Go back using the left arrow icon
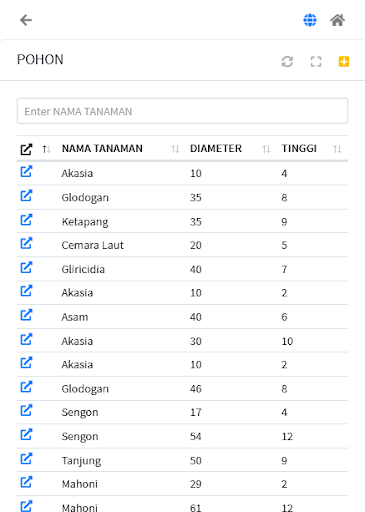This screenshot has width=365, height=512. click(x=26, y=20)
